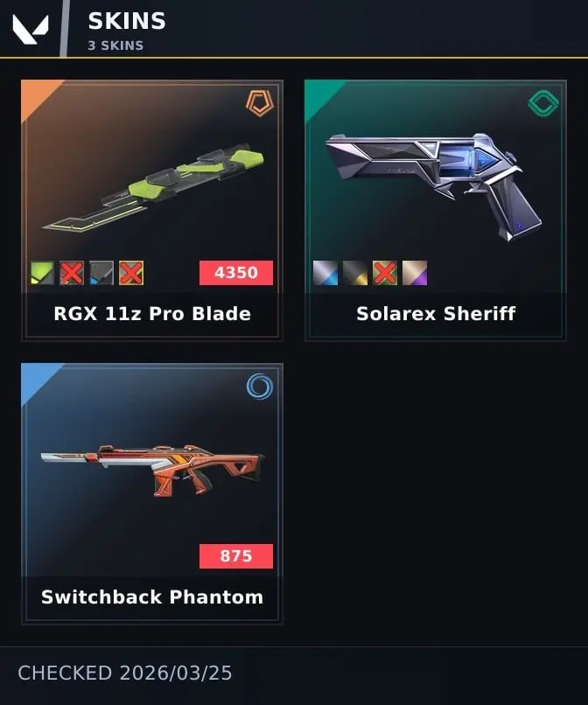Click the orange tier icon on RGX Blade card
The height and width of the screenshot is (705, 588).
point(260,103)
